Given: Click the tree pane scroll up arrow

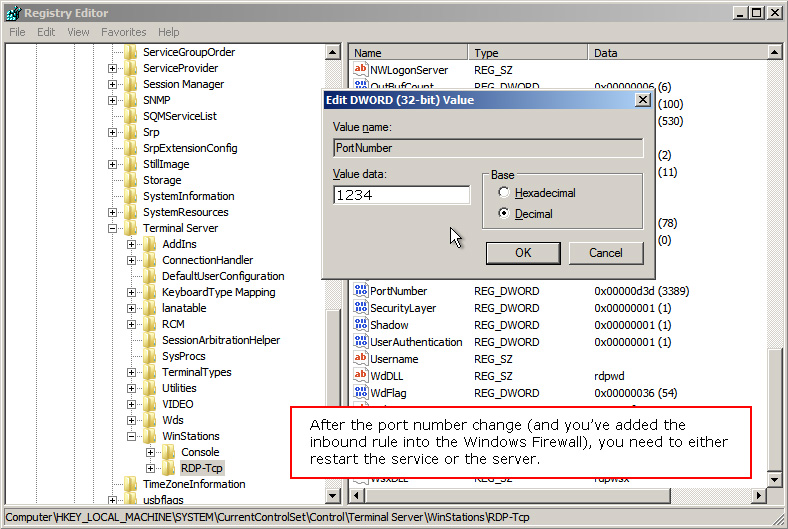Looking at the screenshot, I should [x=333, y=52].
